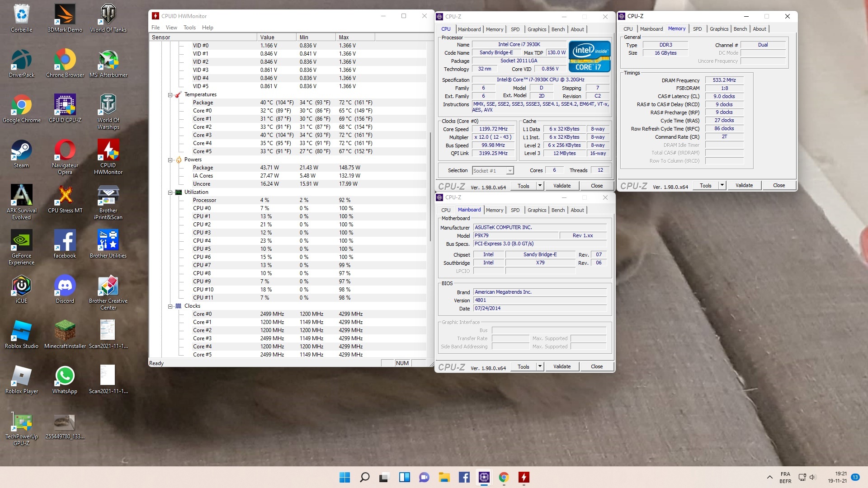Open WhatsApp desktop shortcut
Viewport: 868px width, 488px height.
65,380
